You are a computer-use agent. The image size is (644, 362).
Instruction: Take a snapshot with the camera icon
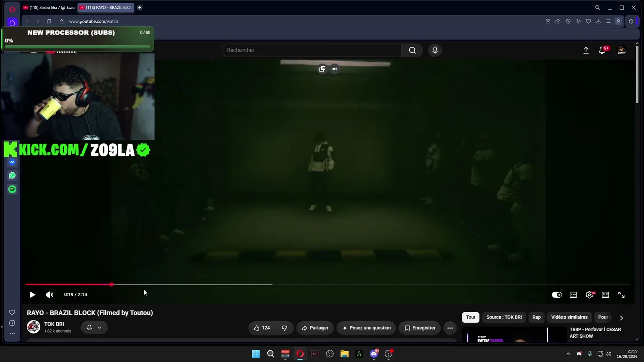pos(558,21)
